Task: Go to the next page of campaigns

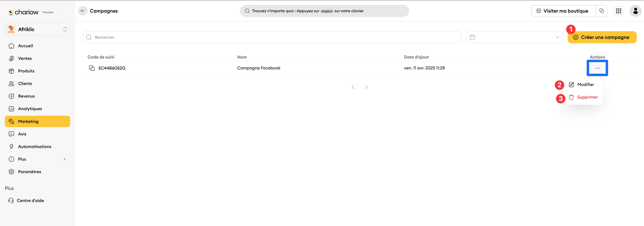Action: coord(366,87)
